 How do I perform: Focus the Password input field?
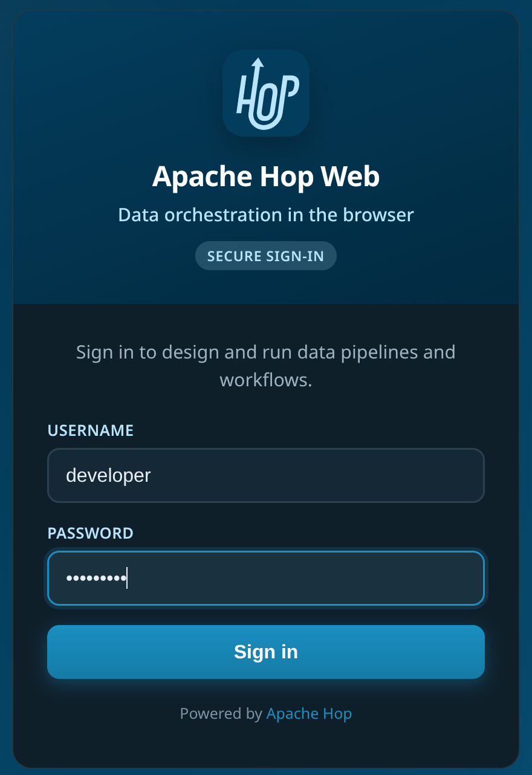266,578
